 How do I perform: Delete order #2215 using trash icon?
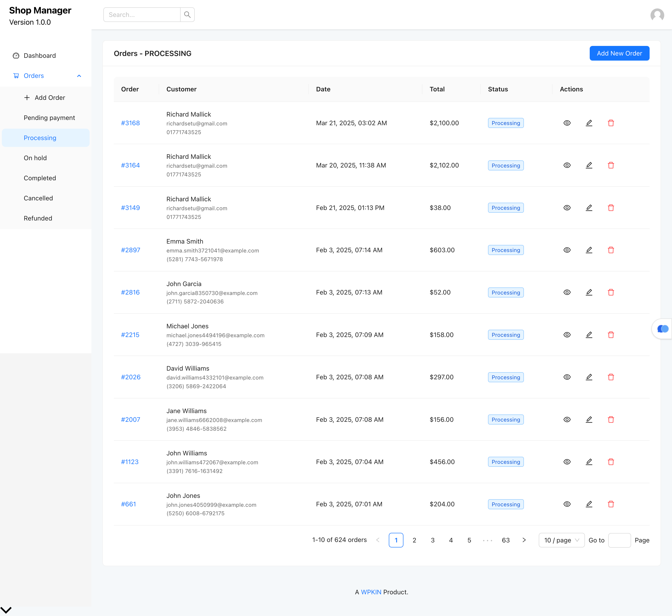(x=611, y=335)
